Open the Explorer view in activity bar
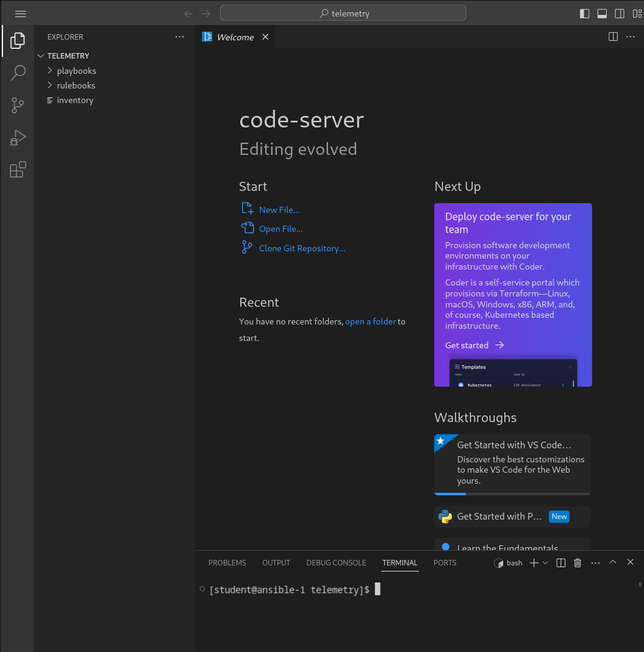644x652 pixels. (x=18, y=40)
